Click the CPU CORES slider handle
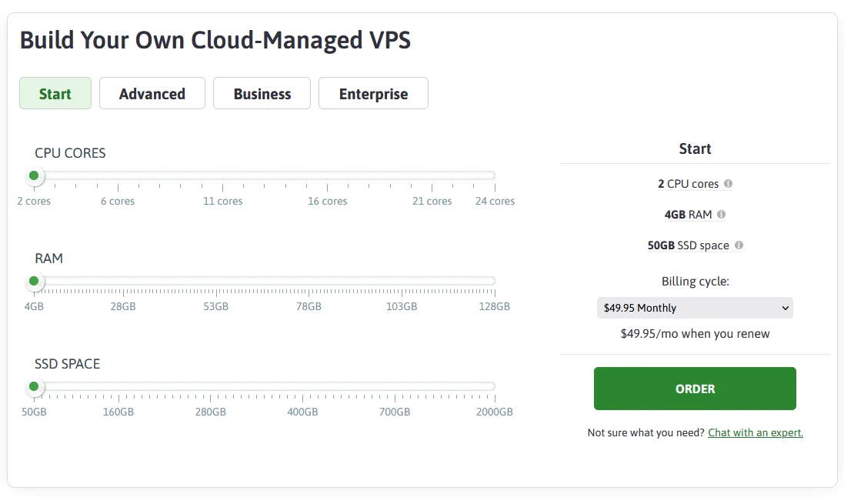 (33, 175)
